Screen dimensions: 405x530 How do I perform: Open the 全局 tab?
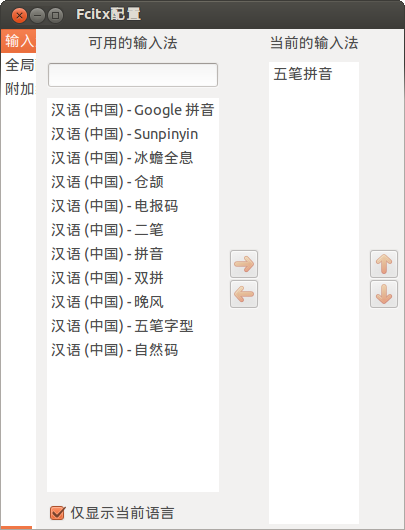19,65
